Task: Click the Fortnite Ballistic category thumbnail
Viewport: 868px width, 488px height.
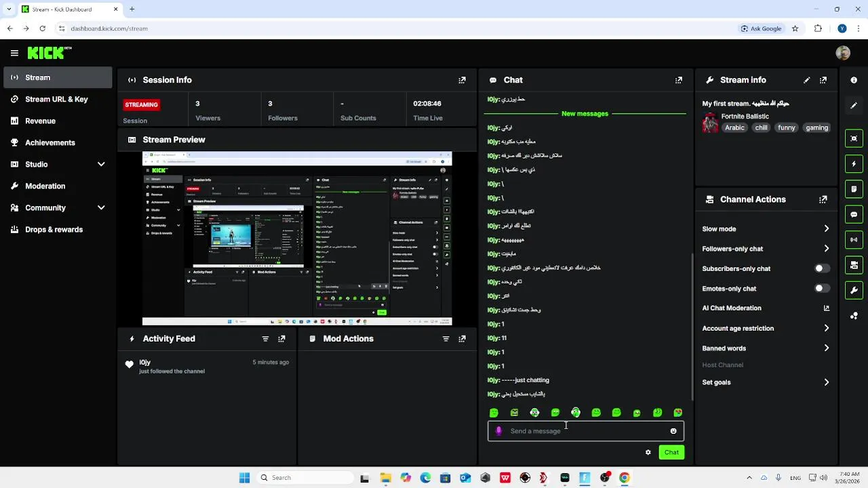Action: tap(710, 123)
